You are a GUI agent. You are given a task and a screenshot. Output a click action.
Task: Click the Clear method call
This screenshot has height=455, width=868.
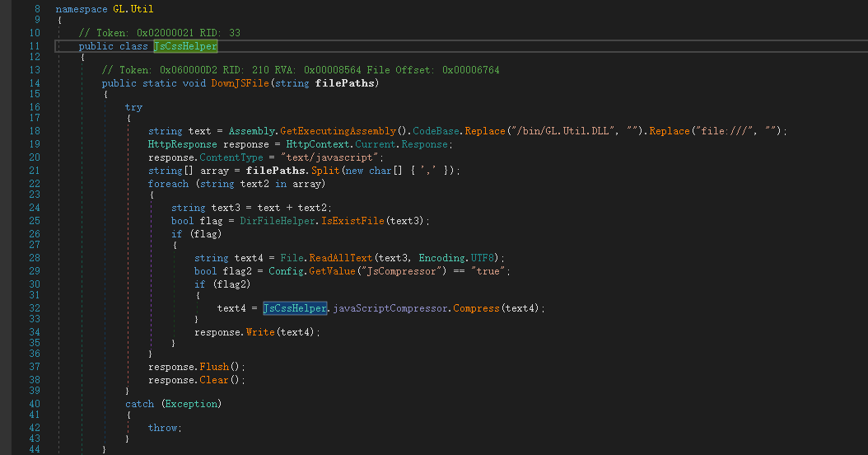214,380
